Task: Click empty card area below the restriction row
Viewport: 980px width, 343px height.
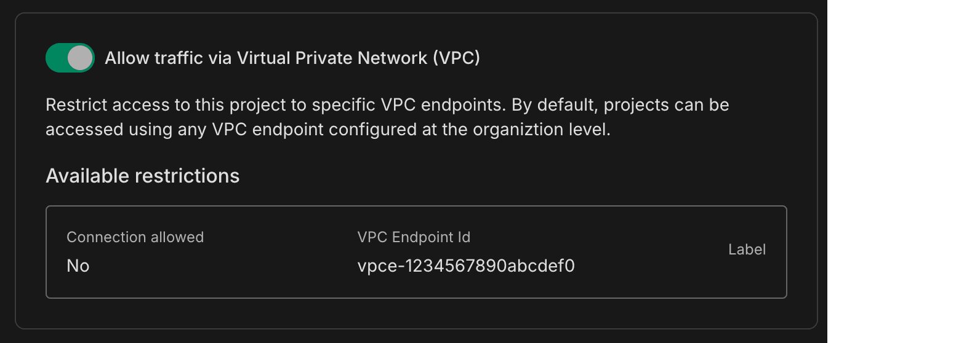Action: (x=416, y=313)
